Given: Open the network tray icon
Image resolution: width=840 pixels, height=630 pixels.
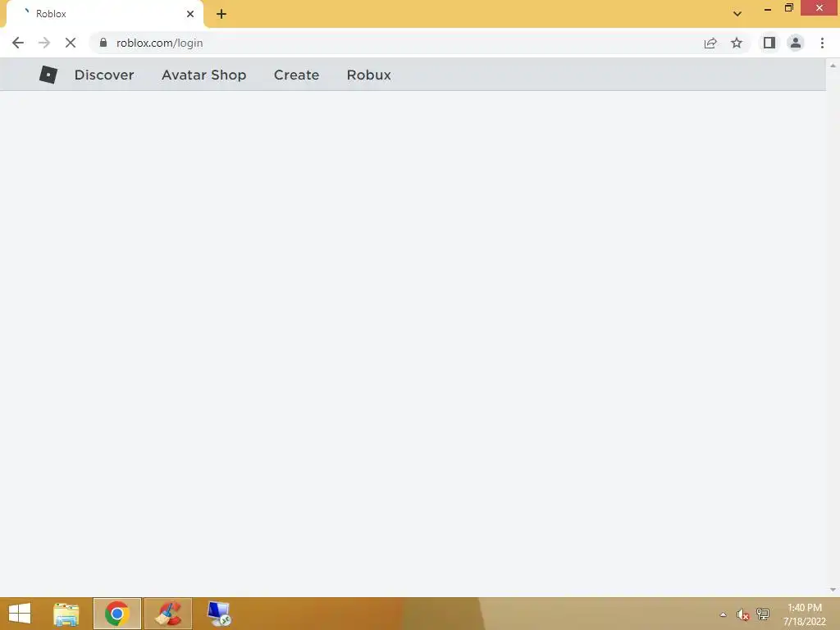Looking at the screenshot, I should click(x=762, y=614).
